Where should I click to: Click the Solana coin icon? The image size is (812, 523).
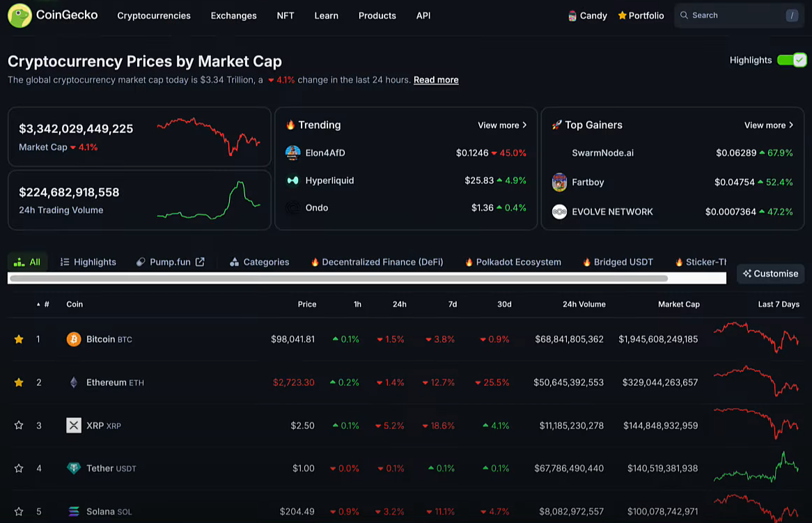(x=74, y=512)
